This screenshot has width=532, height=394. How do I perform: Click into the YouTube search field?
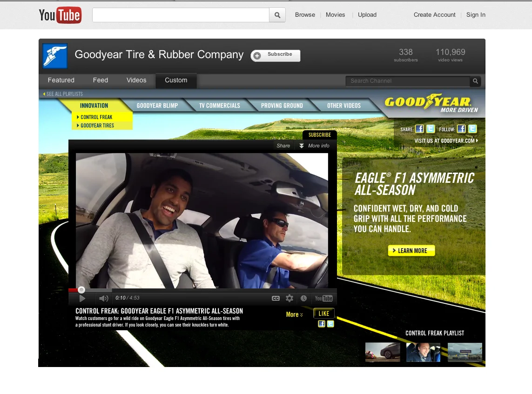click(x=181, y=15)
